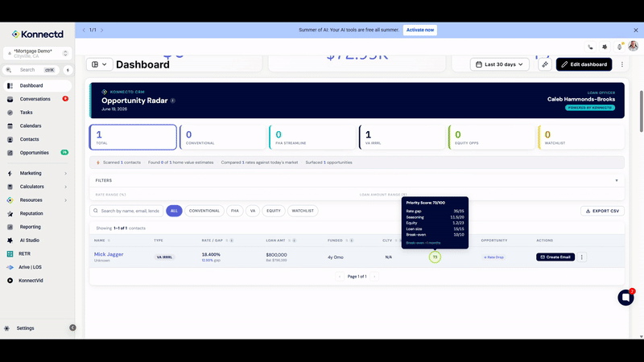Open the user profile avatar
644x362 pixels.
[633, 46]
